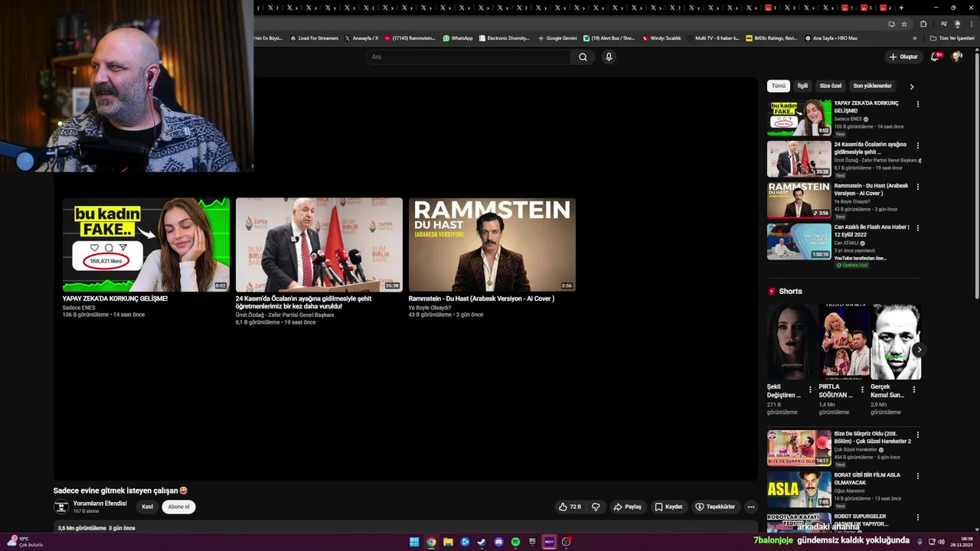Image resolution: width=980 pixels, height=551 pixels.
Task: Open Livad For Streamers bookmark
Action: (314, 37)
